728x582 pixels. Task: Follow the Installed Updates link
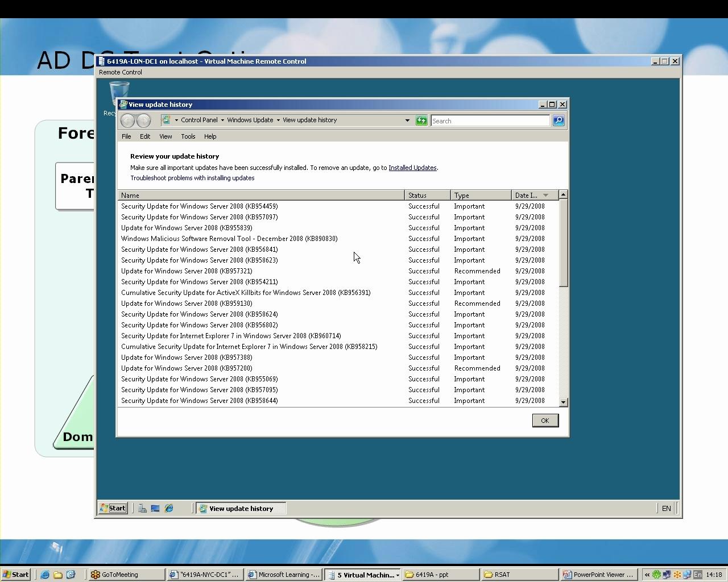(x=412, y=168)
